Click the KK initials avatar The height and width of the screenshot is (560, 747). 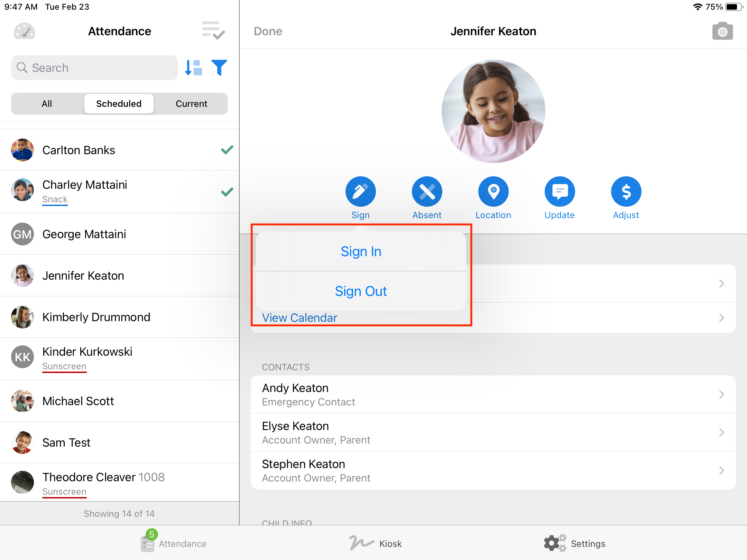(x=22, y=357)
